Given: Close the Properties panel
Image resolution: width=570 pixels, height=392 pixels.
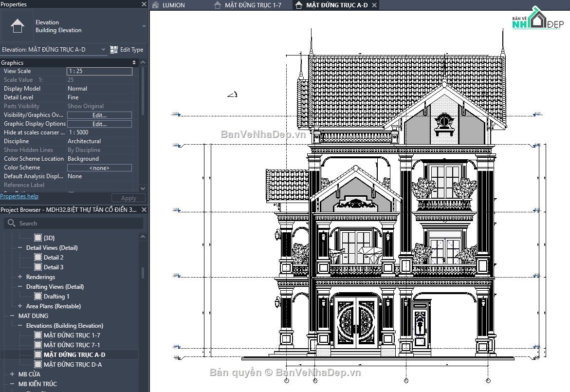Looking at the screenshot, I should 144,4.
